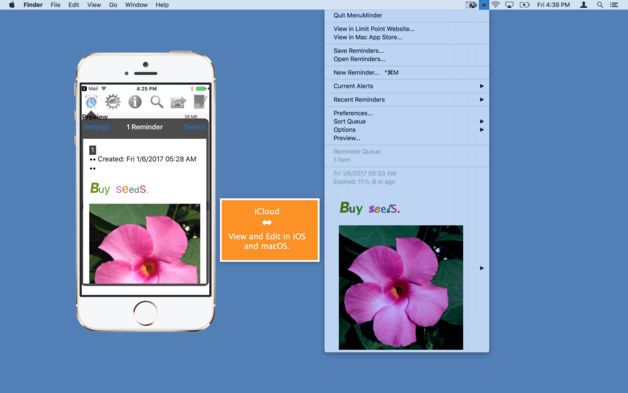Tap the share photo icon on iPhone
Screen dimensions: 628x393
tap(178, 102)
